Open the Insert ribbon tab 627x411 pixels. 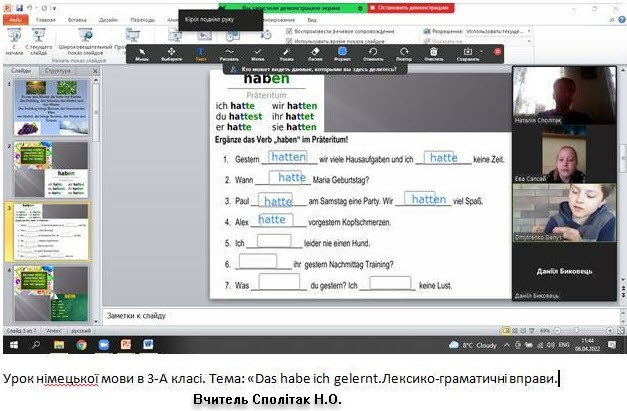coord(80,18)
